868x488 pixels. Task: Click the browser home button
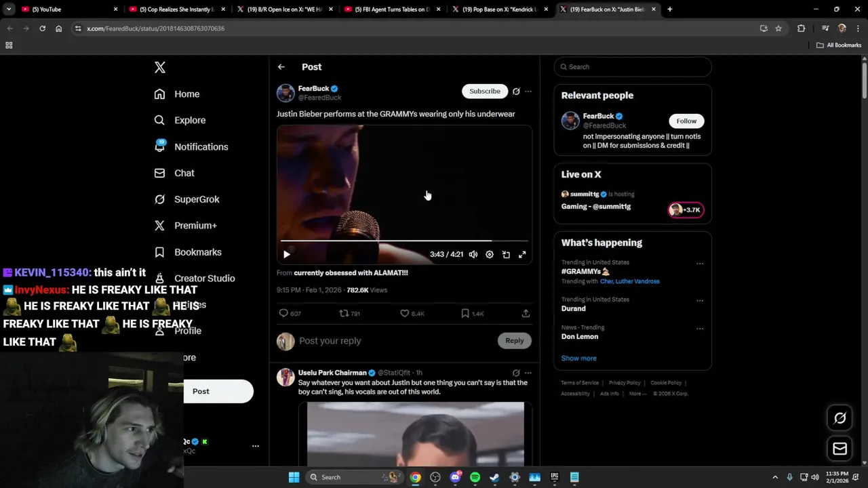pyautogui.click(x=58, y=28)
